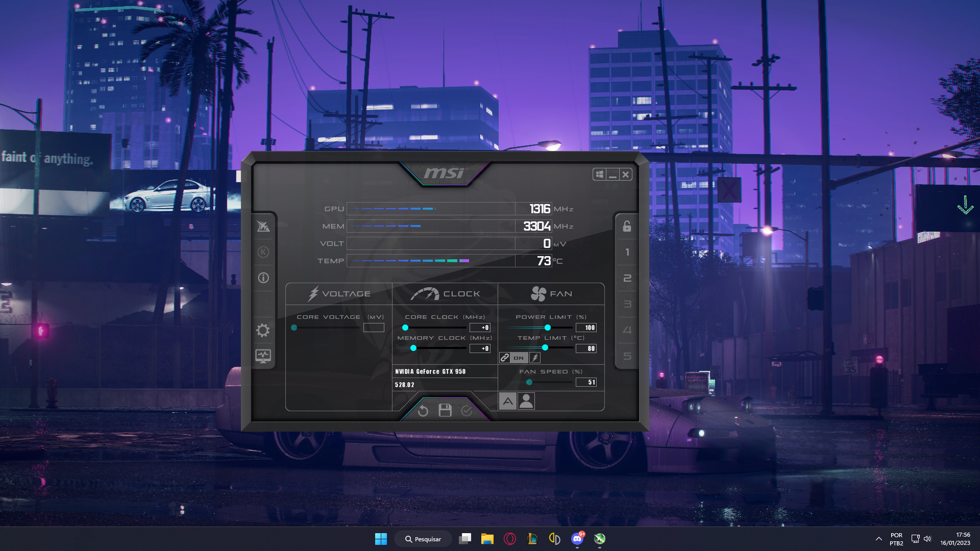
Task: Click MSI Afterburner taskbar icon
Action: pos(600,539)
